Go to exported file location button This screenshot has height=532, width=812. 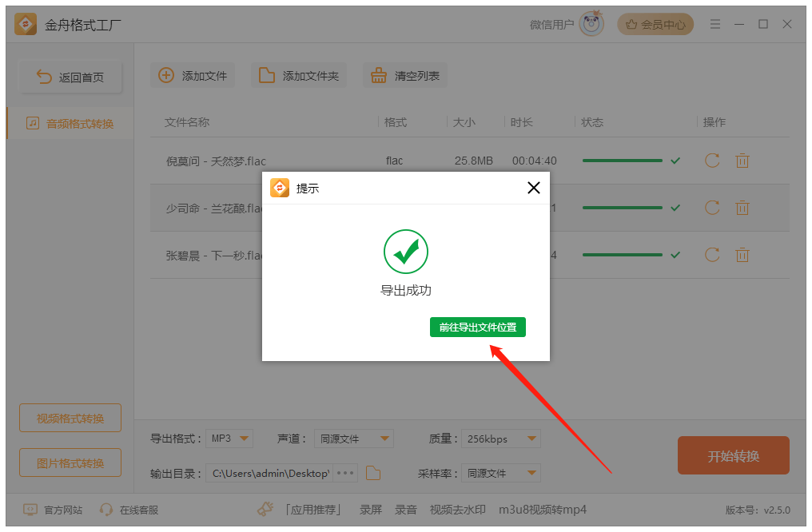(x=477, y=327)
